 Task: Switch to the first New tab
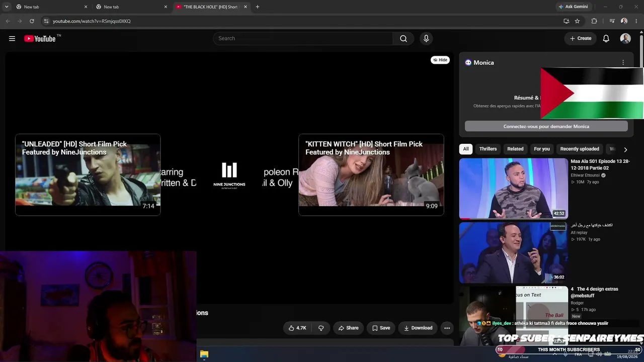coord(51,7)
